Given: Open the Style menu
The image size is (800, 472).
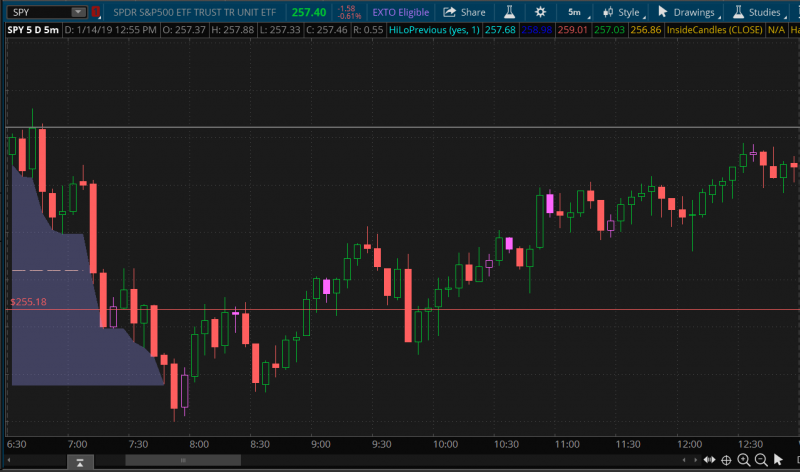Looking at the screenshot, I should click(x=621, y=13).
